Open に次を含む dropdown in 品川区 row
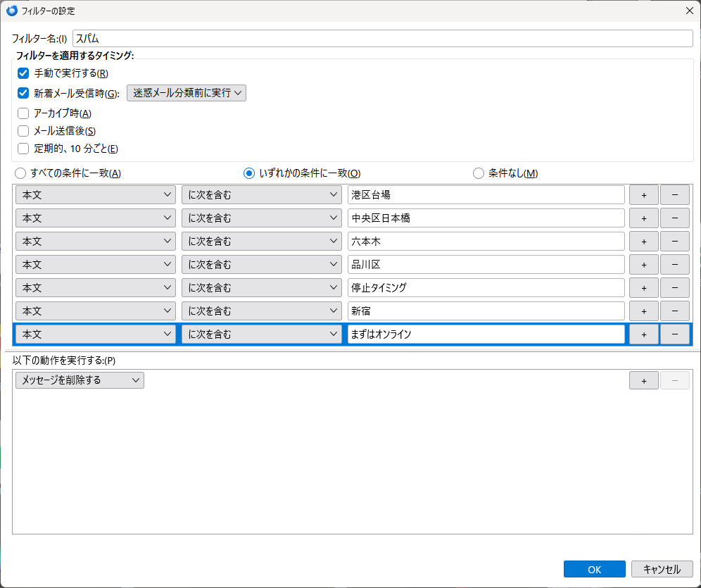This screenshot has height=588, width=701. (262, 265)
